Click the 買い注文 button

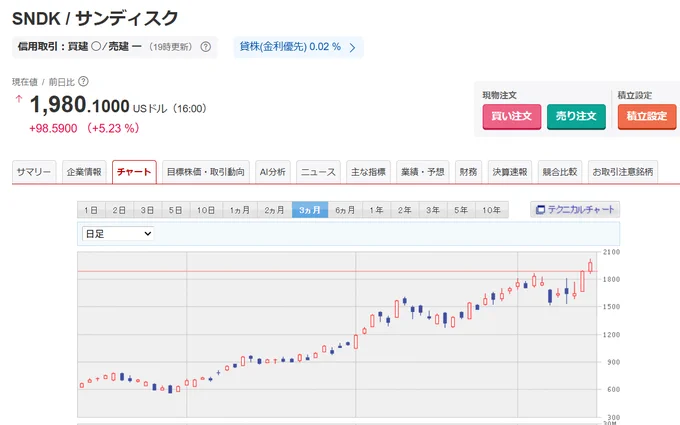point(512,116)
